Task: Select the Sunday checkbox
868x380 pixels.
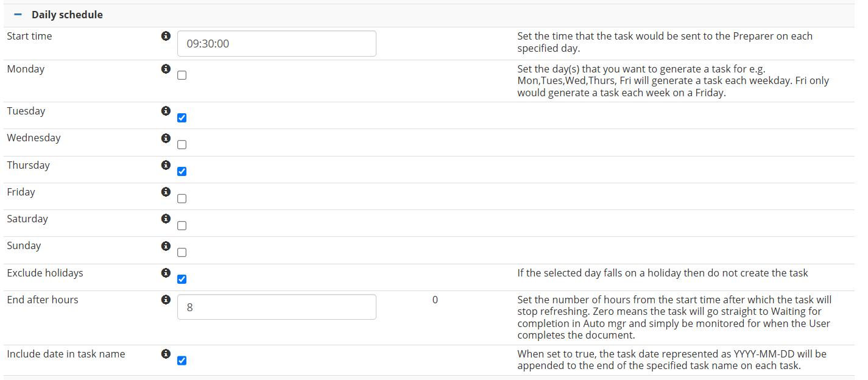Action: 182,253
